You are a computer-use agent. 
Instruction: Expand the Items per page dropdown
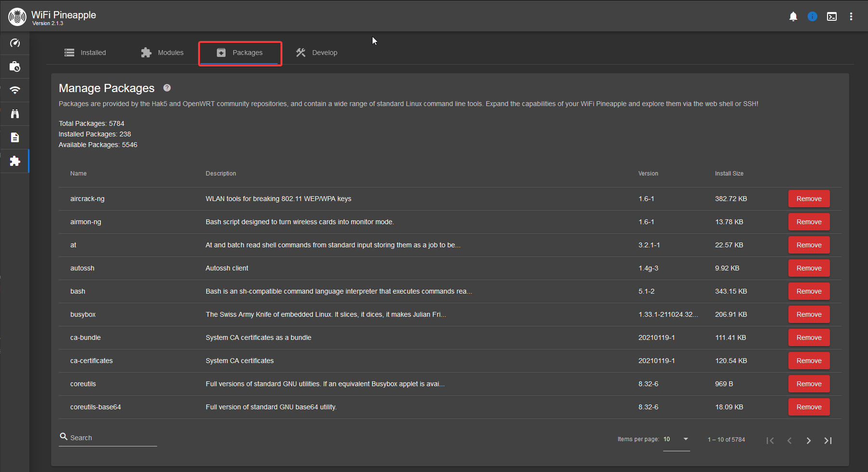pos(676,439)
